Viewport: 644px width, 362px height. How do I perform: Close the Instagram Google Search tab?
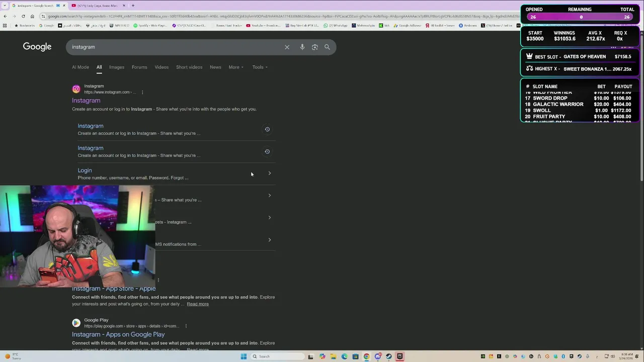coord(64,6)
